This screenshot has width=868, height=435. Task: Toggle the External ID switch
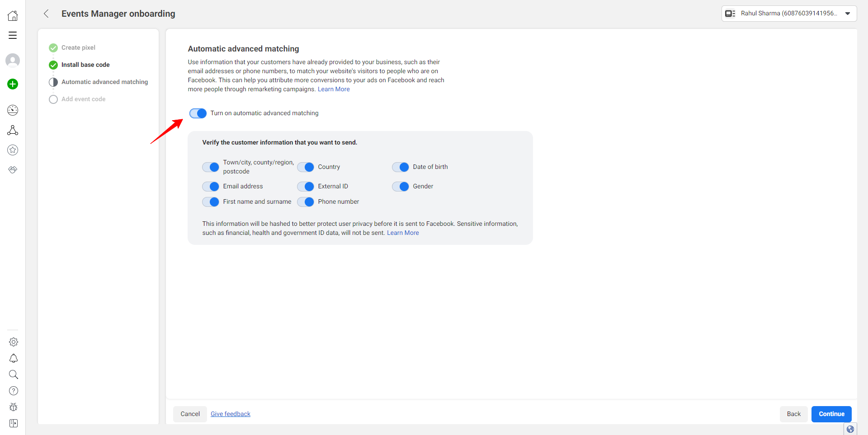pyautogui.click(x=306, y=187)
